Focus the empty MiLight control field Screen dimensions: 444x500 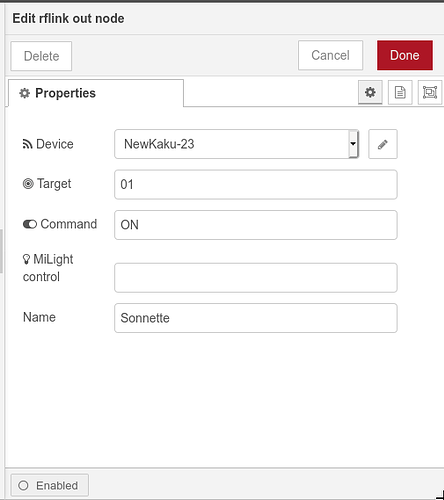pyautogui.click(x=256, y=278)
